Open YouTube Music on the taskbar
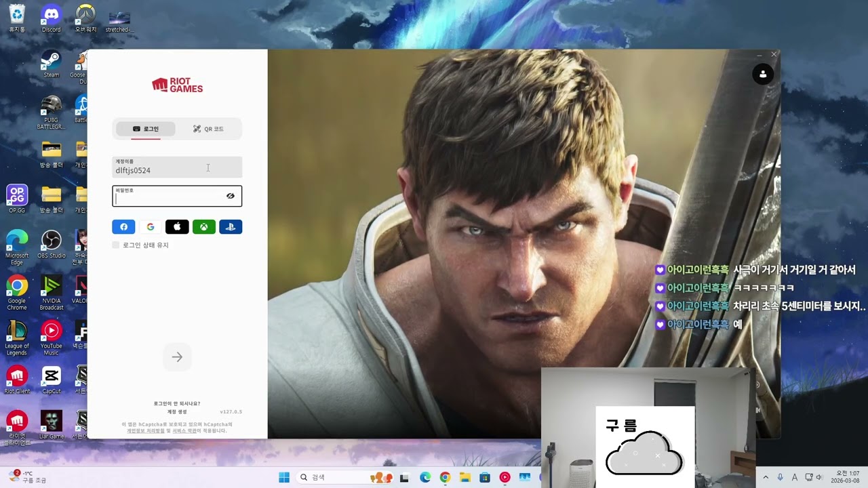Screen dimensions: 868x488 (x=505, y=477)
